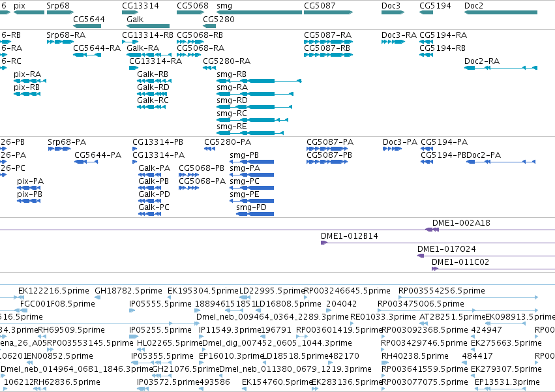555x392 pixels.
Task: Select BAC clone DME1-002A18
Action: pyautogui.click(x=461, y=223)
